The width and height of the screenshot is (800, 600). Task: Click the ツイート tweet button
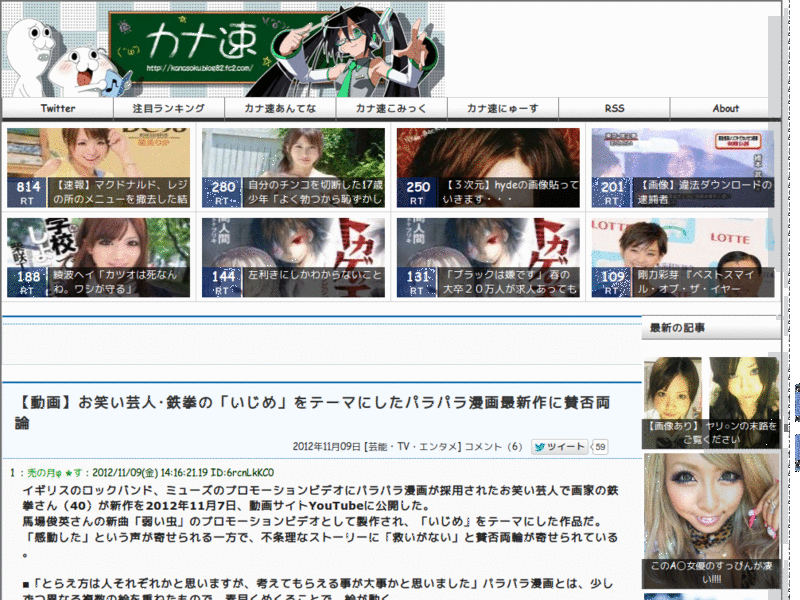(559, 447)
